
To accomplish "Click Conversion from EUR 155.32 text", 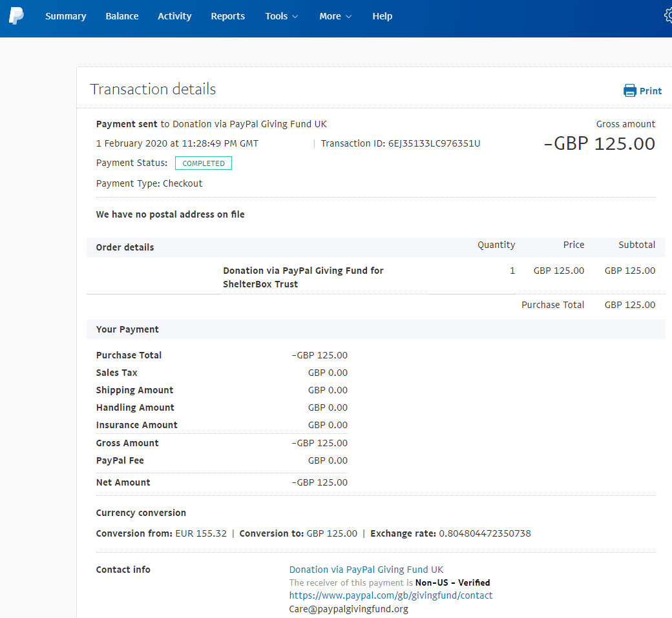I will point(161,533).
